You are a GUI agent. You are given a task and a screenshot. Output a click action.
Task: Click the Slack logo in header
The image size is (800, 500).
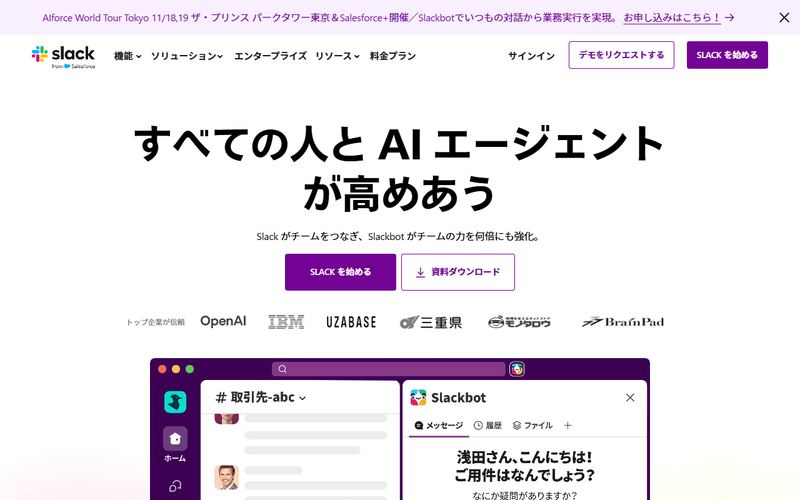[63, 57]
